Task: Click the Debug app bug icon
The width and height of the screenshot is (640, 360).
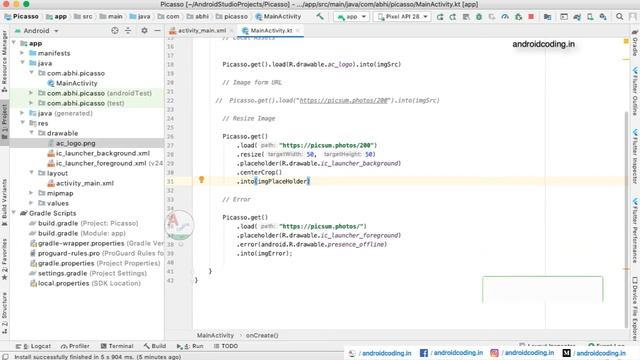Action: click(479, 17)
